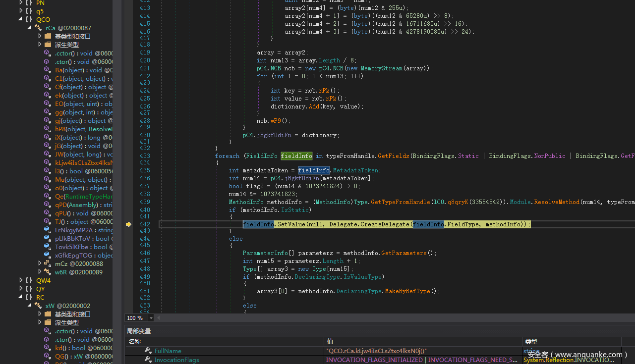635x364 pixels.
Task: Select the kLjw4iIsCLsZtxc4lksN method in tree
Action: (83, 163)
